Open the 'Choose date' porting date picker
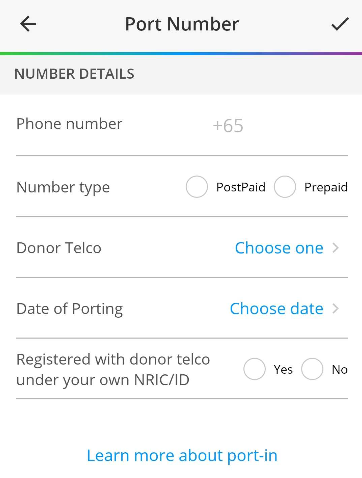The height and width of the screenshot is (478, 362). coord(276,309)
